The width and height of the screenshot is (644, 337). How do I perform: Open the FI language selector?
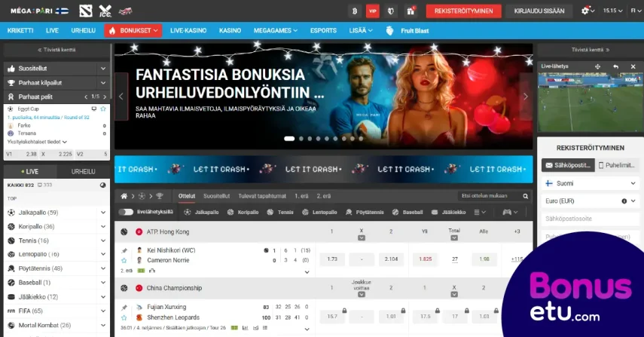(x=636, y=11)
